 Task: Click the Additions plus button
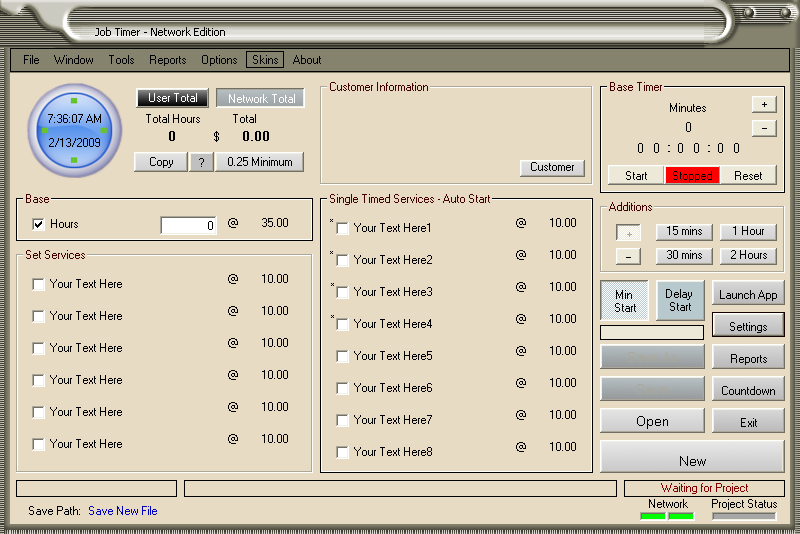629,234
